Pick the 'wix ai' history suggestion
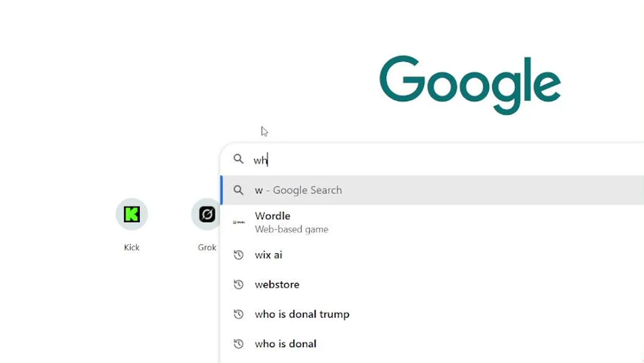Viewport: 644px width, 363px height. coord(269,255)
